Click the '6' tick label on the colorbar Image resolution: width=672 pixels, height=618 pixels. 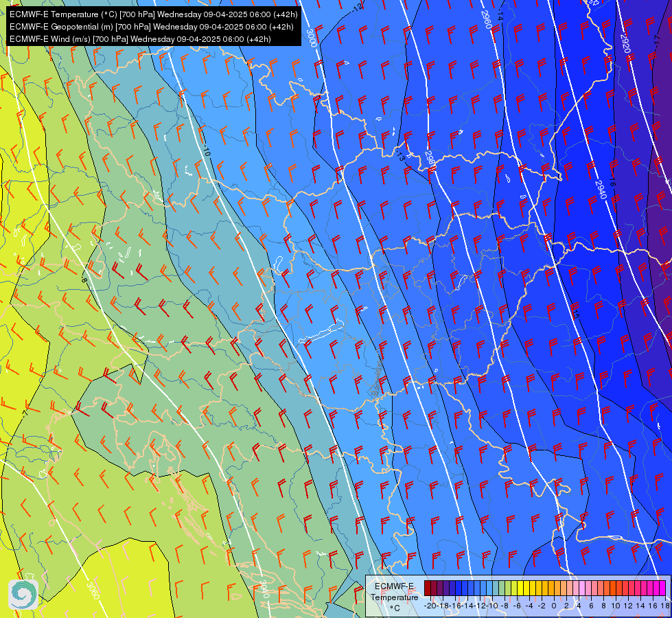pos(591,606)
